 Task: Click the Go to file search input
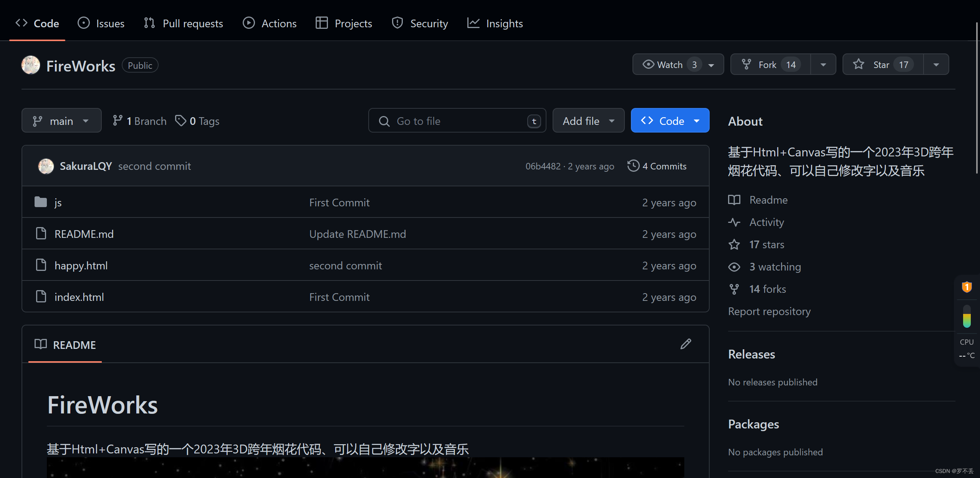(455, 120)
